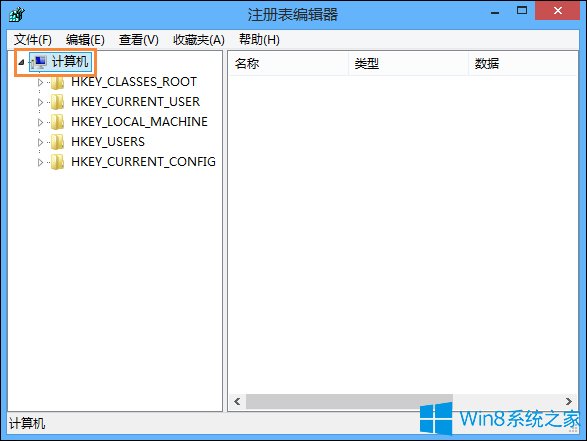Screen dimensions: 587x441
Task: Click the HKEY_CURRENT_USER folder icon
Action: coord(57,102)
